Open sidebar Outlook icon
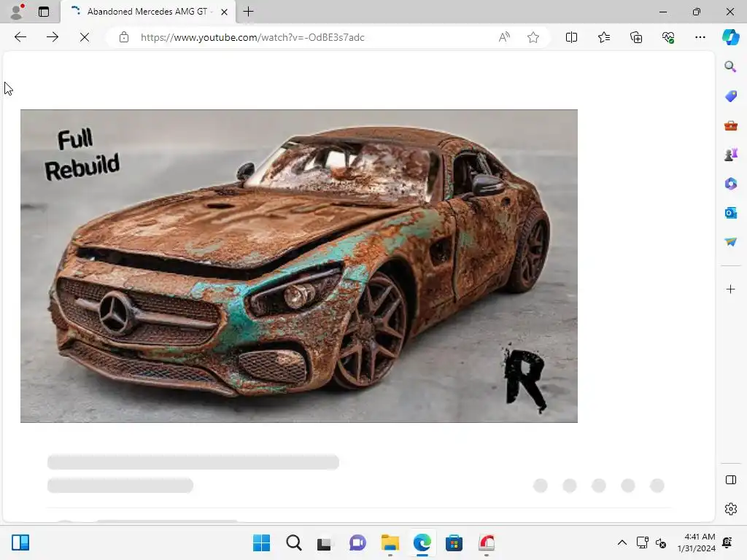 (730, 212)
